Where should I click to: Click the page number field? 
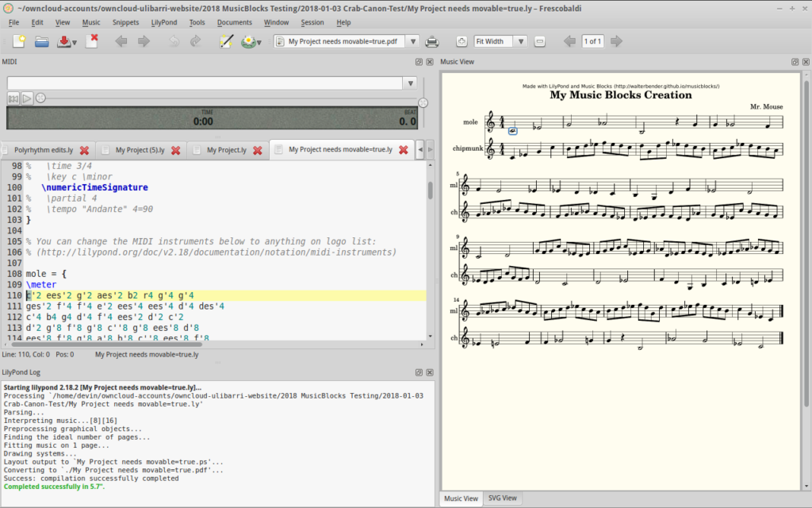(592, 41)
